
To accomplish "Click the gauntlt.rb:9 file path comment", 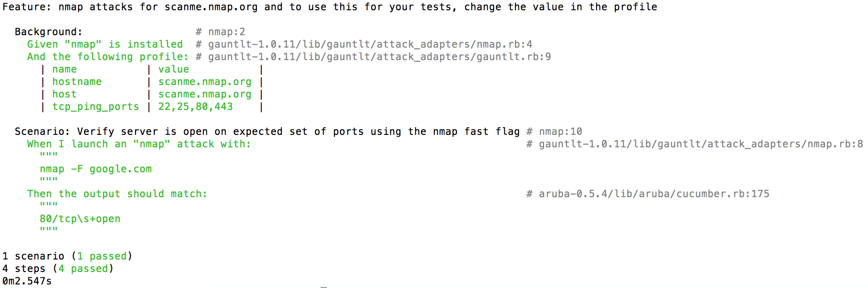I will [379, 57].
